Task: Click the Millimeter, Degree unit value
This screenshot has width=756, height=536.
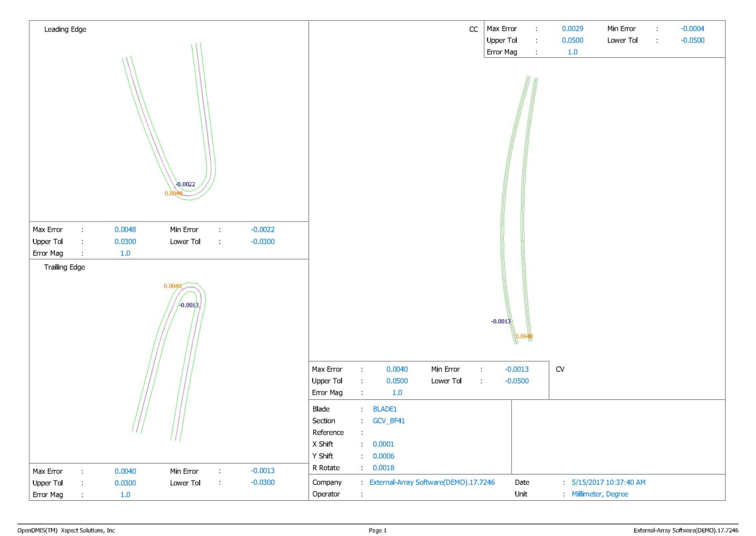Action: point(600,494)
